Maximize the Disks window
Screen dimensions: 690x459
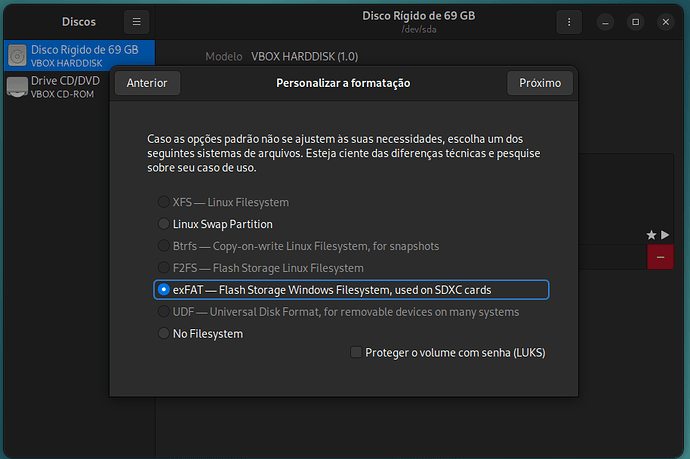coord(635,21)
